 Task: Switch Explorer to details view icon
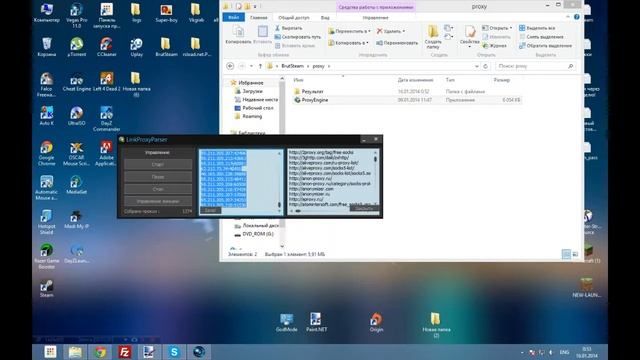(566, 254)
